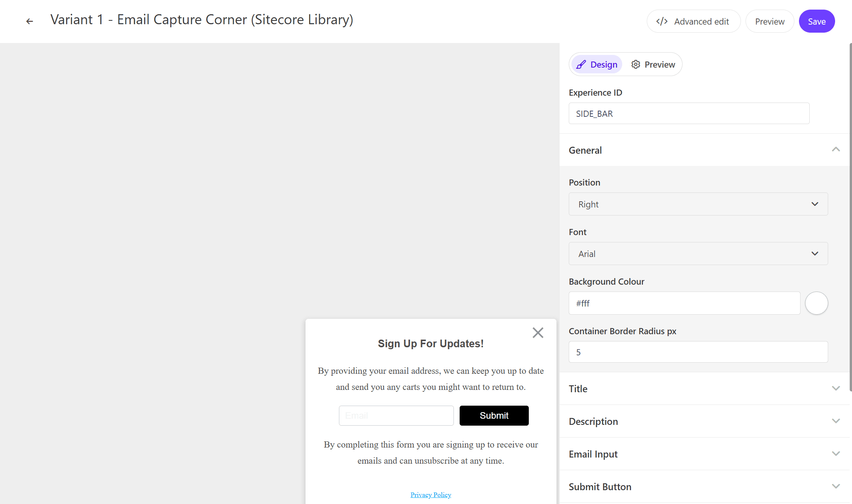Open the Privacy Policy link
The image size is (852, 504).
pos(430,495)
